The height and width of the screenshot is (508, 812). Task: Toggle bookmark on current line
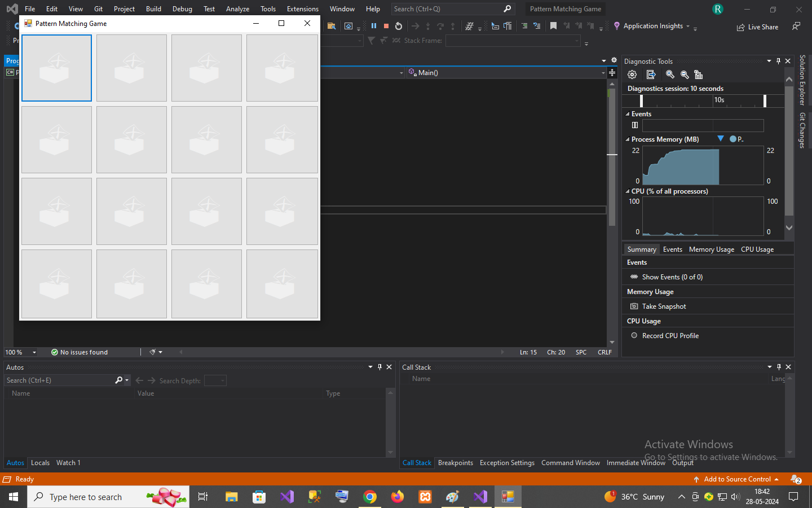click(x=553, y=26)
